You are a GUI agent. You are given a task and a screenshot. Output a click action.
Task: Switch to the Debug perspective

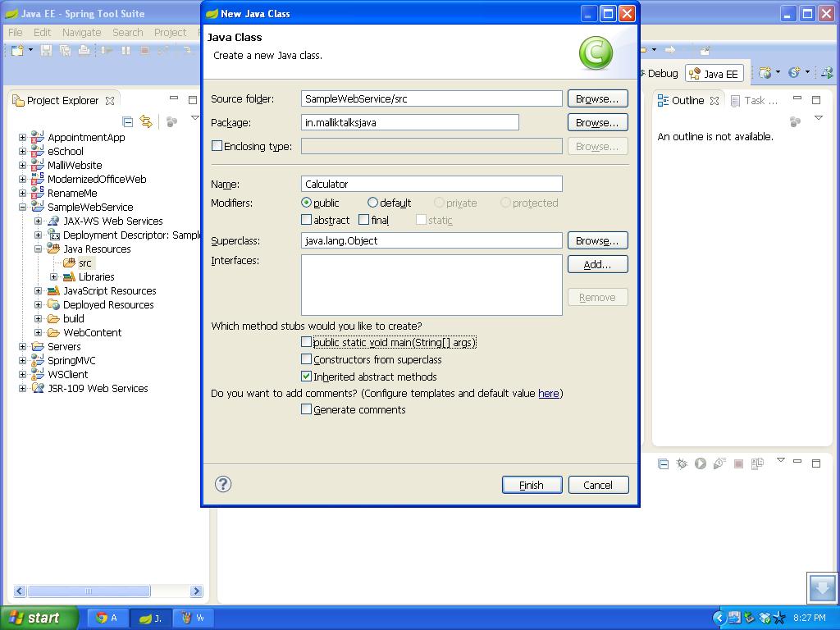(x=660, y=73)
